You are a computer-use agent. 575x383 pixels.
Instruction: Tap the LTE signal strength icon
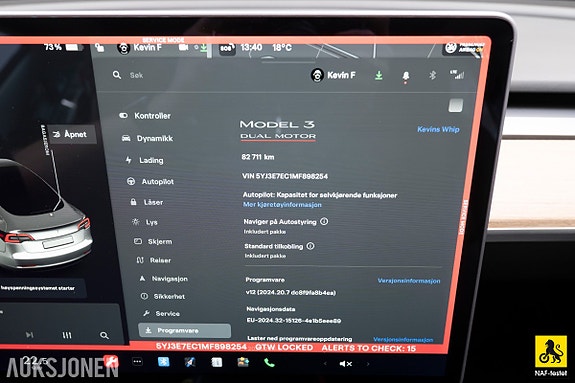tap(457, 74)
